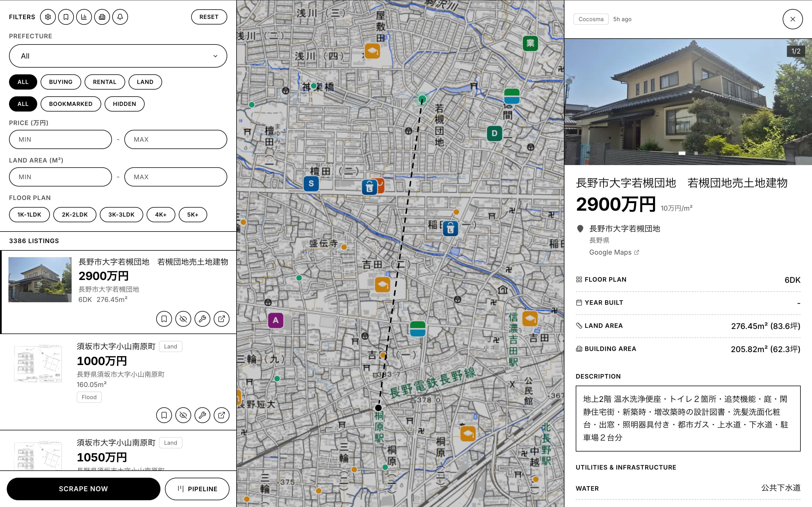The height and width of the screenshot is (507, 812).
Task: Open the building/agency icon in the filters header
Action: (102, 17)
